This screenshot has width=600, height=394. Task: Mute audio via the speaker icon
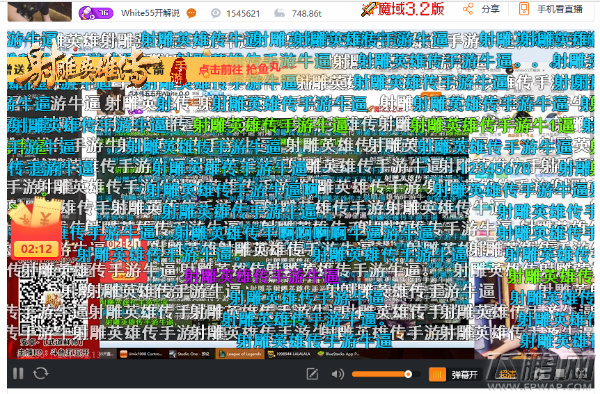[x=337, y=374]
